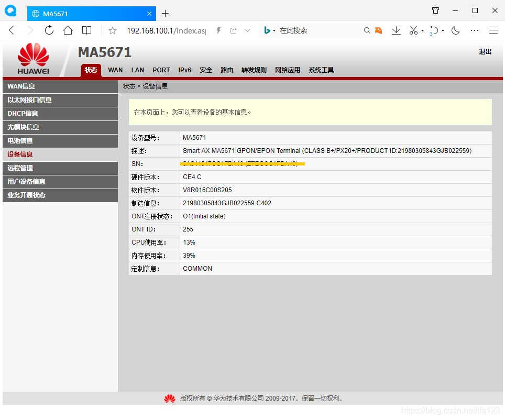Click the undo closed-tab icon
The width and height of the screenshot is (505, 420).
coord(434,30)
